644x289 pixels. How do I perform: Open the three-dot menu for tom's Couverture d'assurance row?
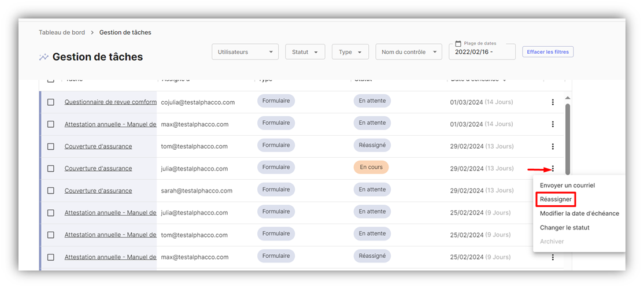pos(553,146)
